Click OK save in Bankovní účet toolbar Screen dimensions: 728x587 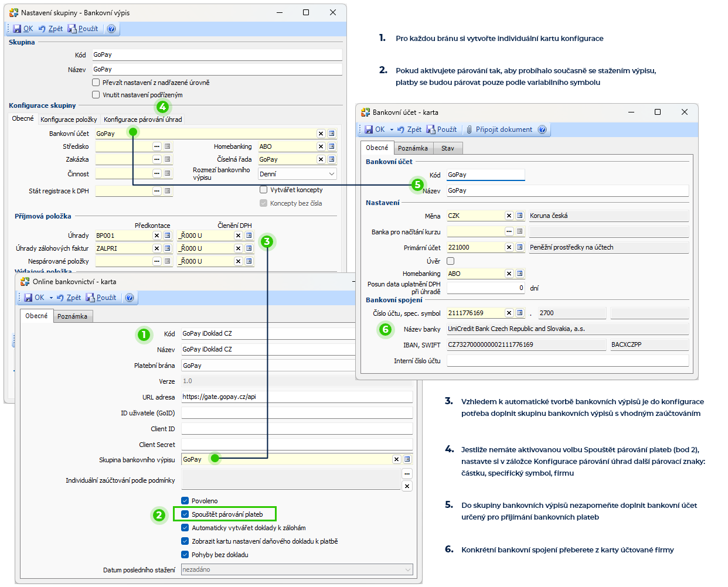tap(375, 129)
